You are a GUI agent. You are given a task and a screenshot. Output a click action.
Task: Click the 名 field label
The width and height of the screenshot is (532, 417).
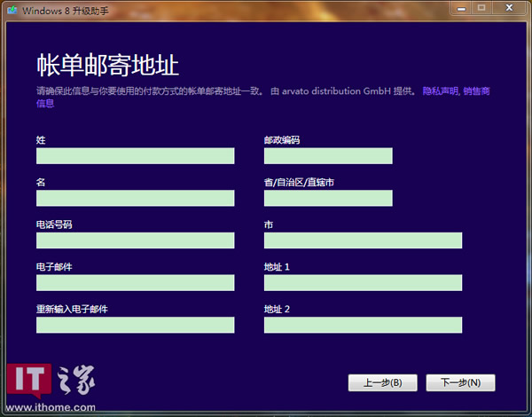tap(41, 183)
